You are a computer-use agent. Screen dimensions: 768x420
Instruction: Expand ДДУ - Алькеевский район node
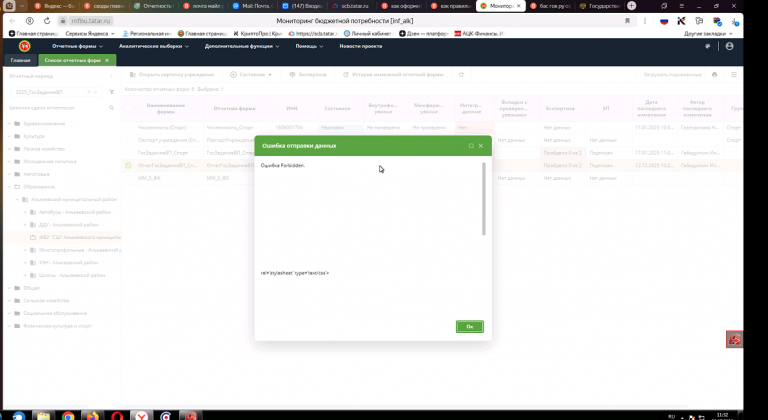[25, 225]
